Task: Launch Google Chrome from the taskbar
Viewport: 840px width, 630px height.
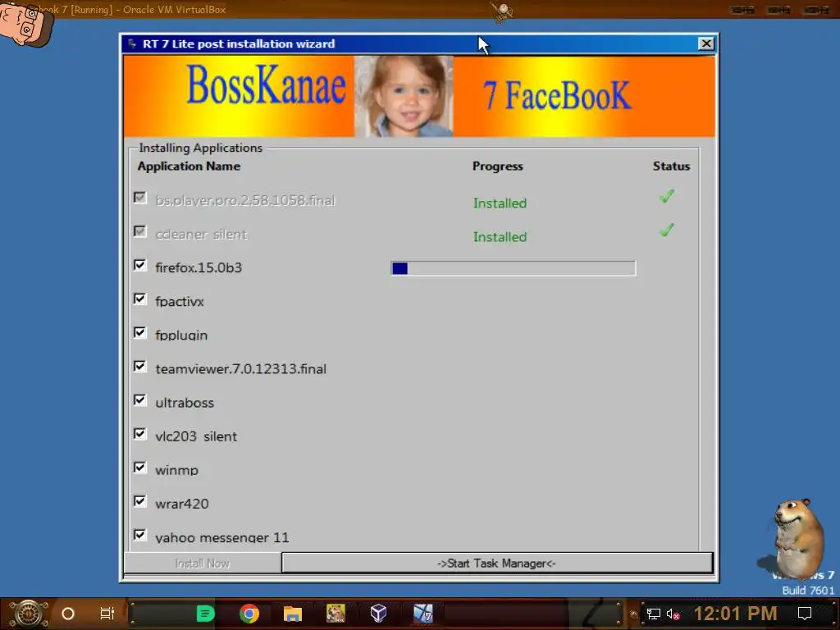Action: click(x=249, y=614)
